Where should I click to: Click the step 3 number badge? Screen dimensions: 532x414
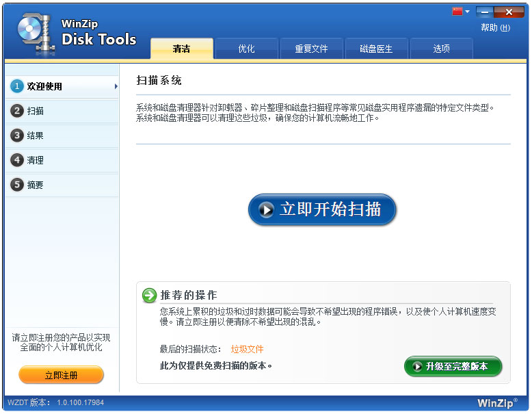(16, 135)
